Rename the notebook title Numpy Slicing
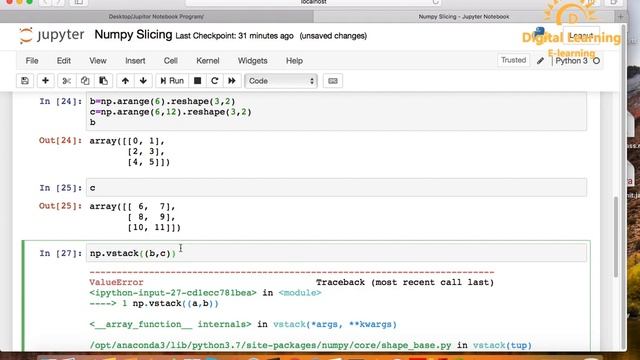 (x=133, y=35)
